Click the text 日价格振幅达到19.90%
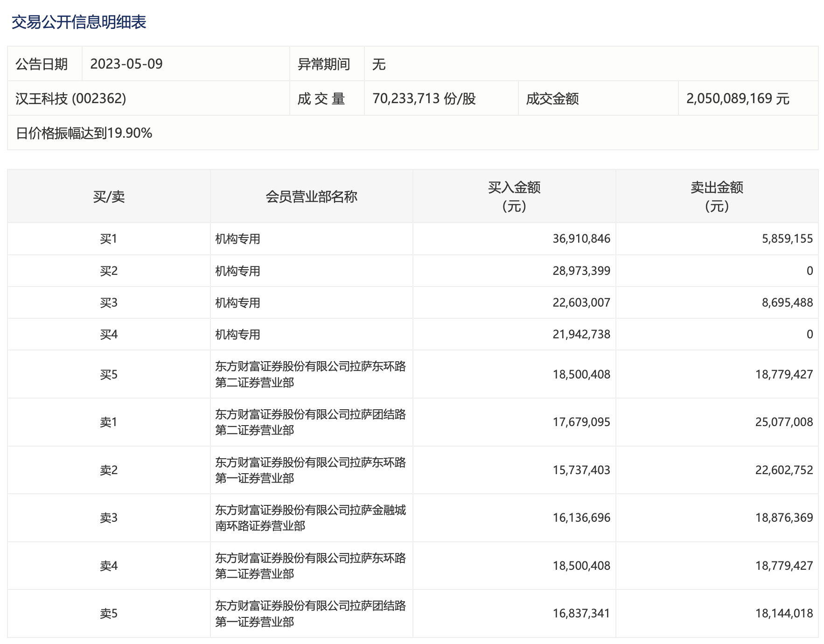Image resolution: width=824 pixels, height=644 pixels. point(84,133)
